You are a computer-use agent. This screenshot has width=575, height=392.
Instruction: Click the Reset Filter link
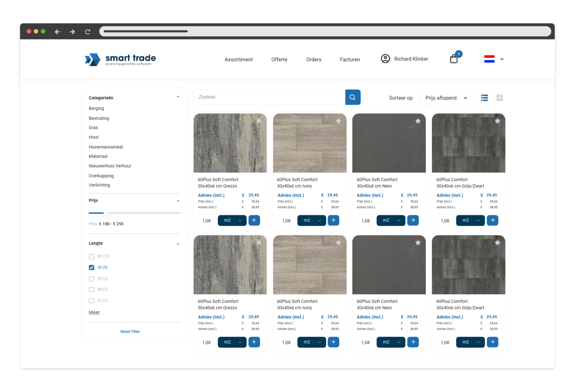pyautogui.click(x=130, y=332)
